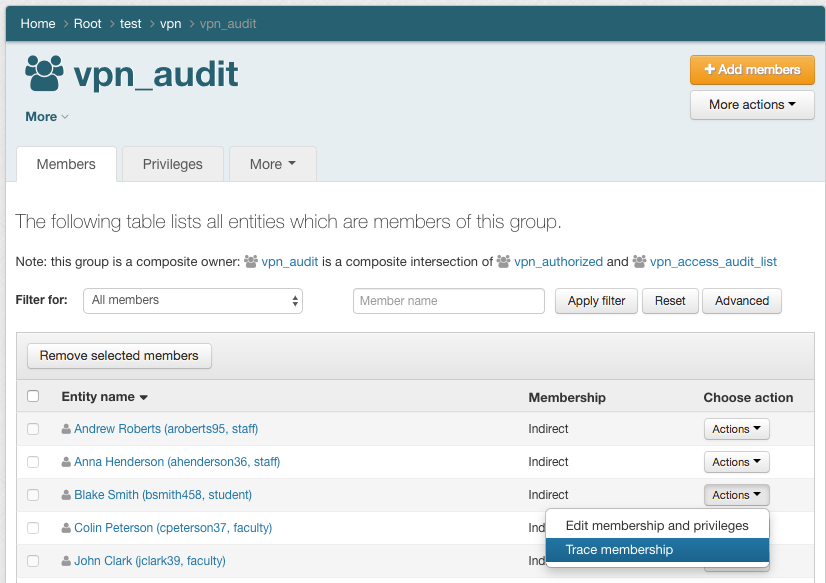Click group icon before vpn_access_audit_list link
Image resolution: width=826 pixels, height=583 pixels.
pyautogui.click(x=639, y=262)
